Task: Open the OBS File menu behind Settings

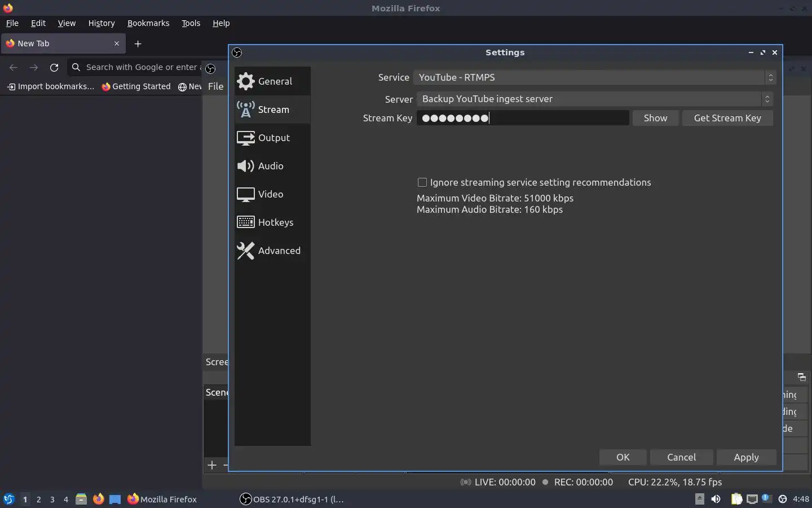Action: click(216, 86)
